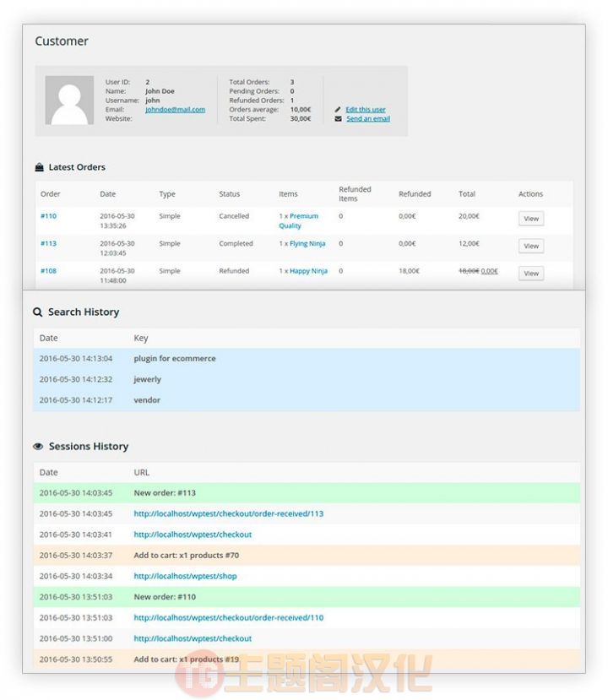Open the checkout URL visited at 13:51:00
The image size is (608, 700).
point(193,638)
